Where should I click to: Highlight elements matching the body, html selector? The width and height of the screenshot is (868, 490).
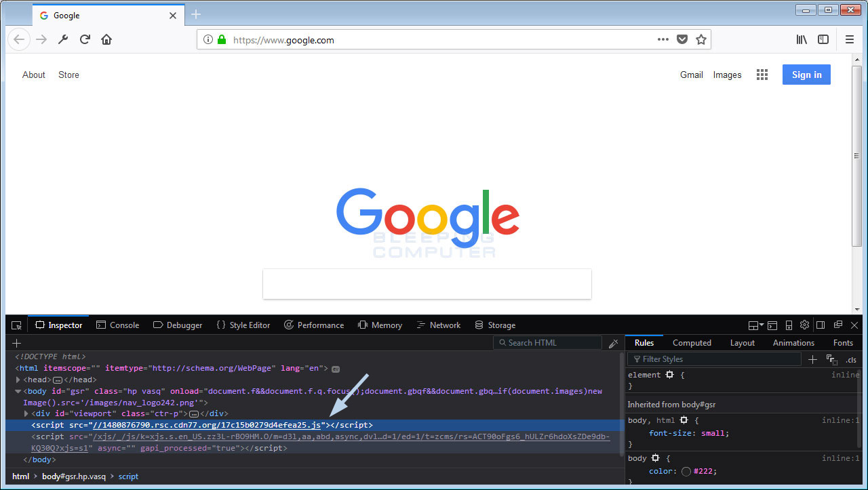click(684, 420)
